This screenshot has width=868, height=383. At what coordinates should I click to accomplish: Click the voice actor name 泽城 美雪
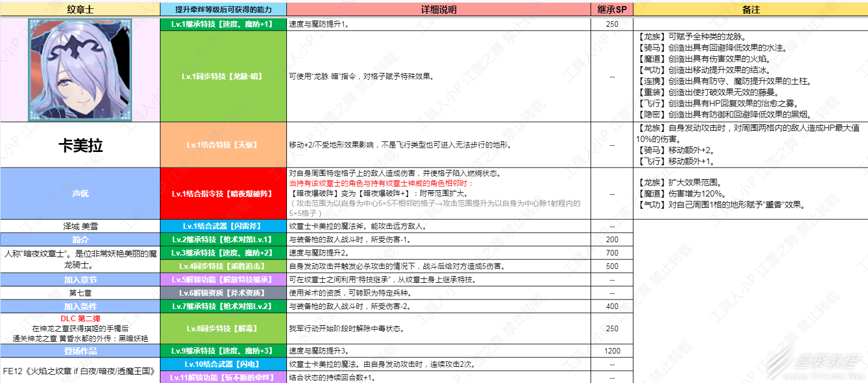pyautogui.click(x=80, y=227)
